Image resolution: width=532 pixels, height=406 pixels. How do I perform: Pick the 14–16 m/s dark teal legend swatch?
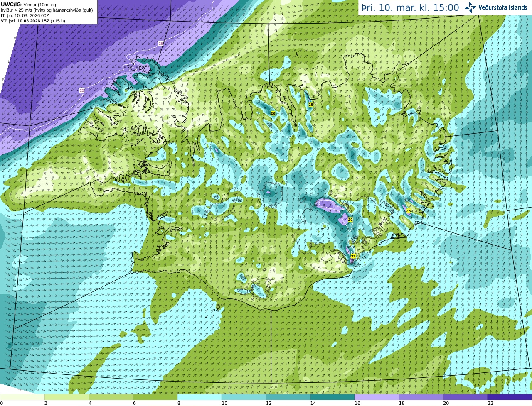332,397
